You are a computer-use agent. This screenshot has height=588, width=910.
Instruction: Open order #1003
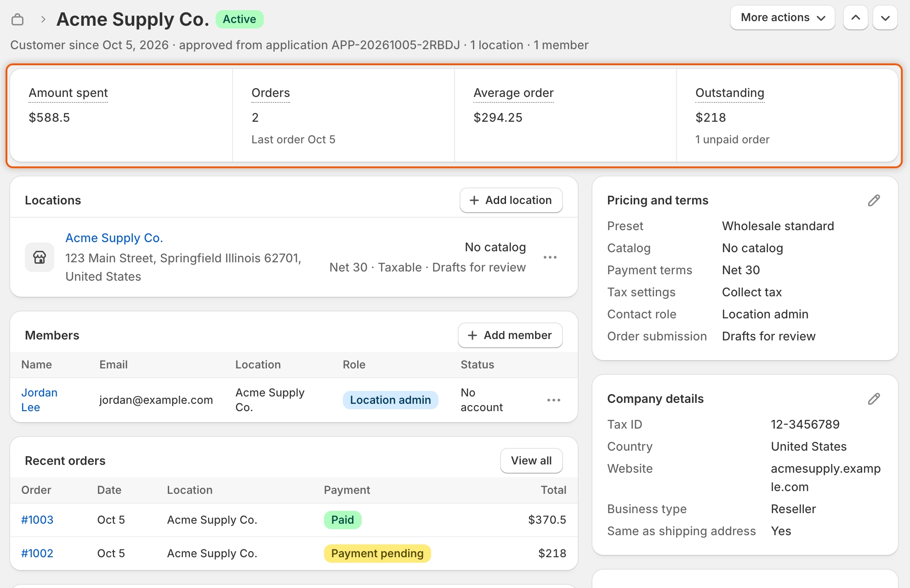click(37, 520)
